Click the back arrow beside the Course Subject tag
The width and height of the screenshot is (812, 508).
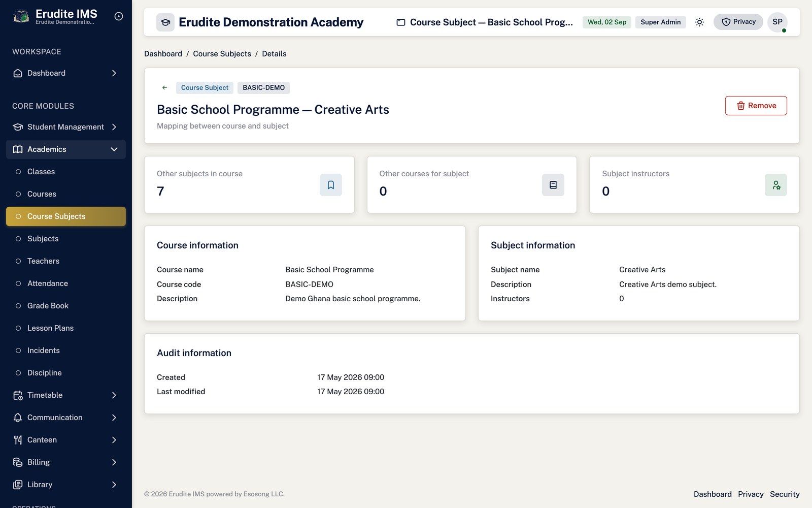(x=164, y=87)
